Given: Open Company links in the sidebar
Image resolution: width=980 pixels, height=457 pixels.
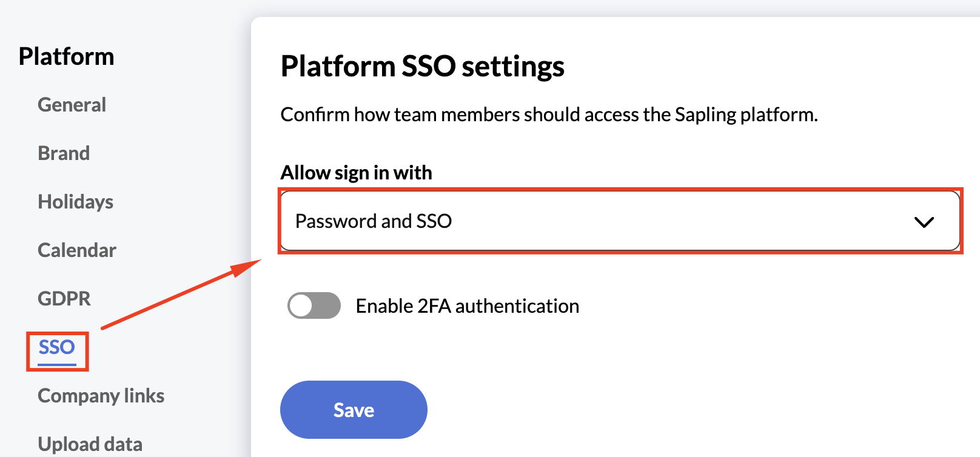Looking at the screenshot, I should pyautogui.click(x=101, y=396).
